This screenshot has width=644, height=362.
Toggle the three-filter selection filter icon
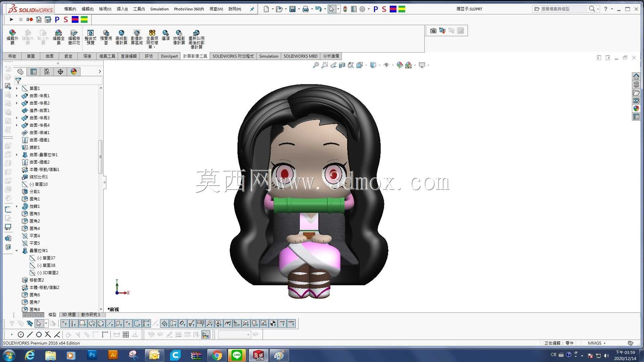point(30,323)
